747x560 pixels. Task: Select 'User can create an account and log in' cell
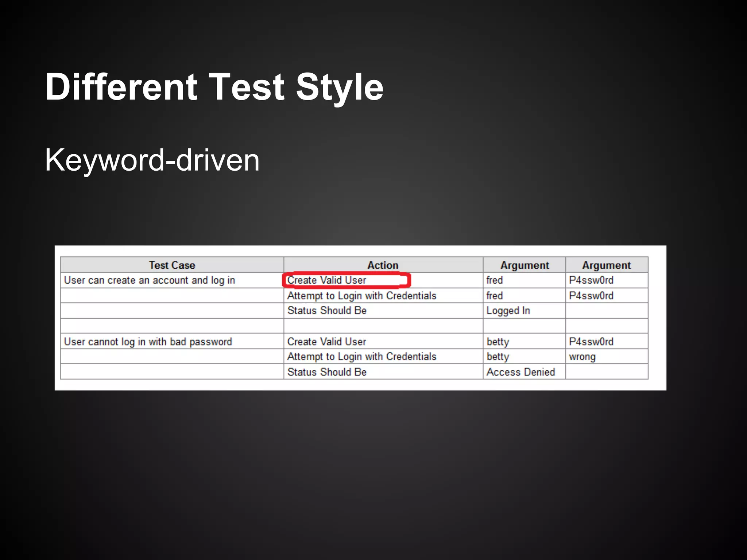click(150, 280)
